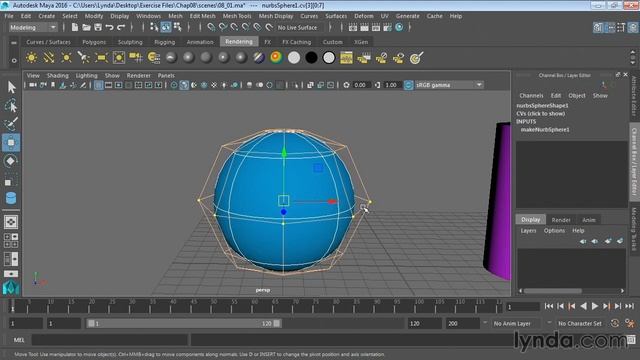Toggle sRGB gamma color management
The height and width of the screenshot is (360, 640).
(x=408, y=85)
